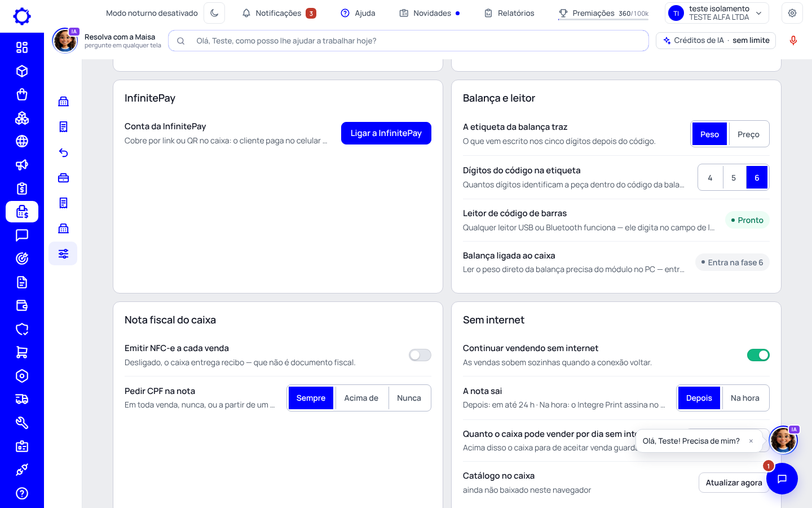Click the delivery truck sidebar icon
The height and width of the screenshot is (508, 812).
22,399
